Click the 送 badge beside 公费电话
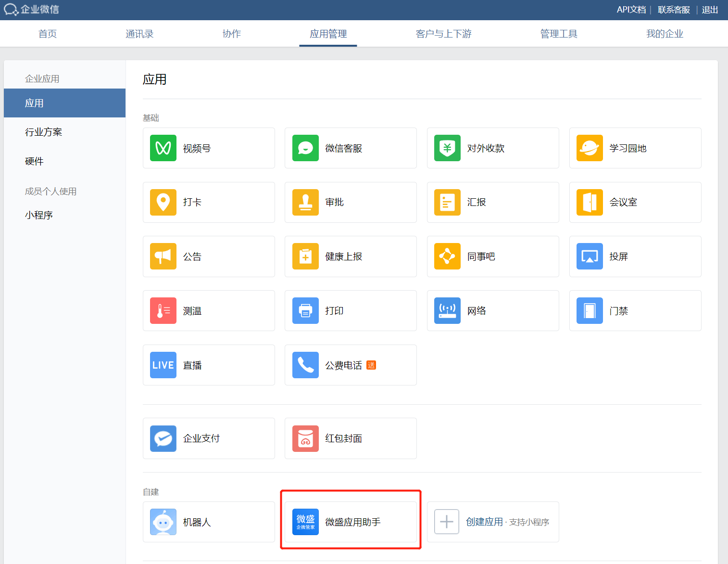Image resolution: width=728 pixels, height=564 pixels. click(x=371, y=365)
